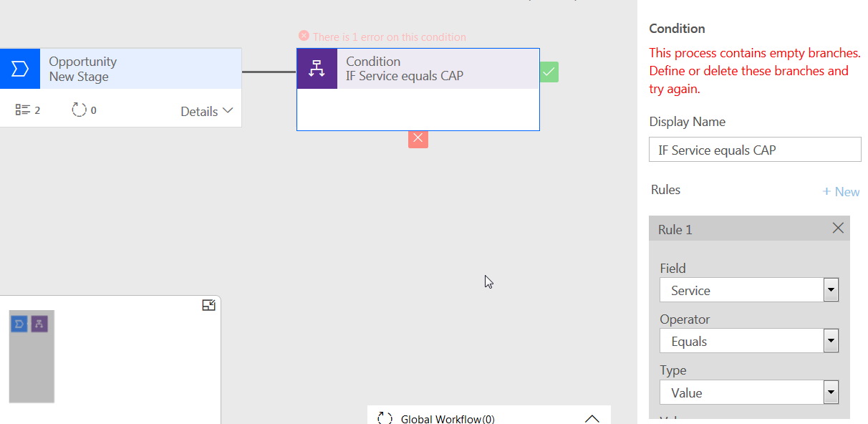Select the Condition tile title
Image resolution: width=868 pixels, height=424 pixels.
(373, 62)
